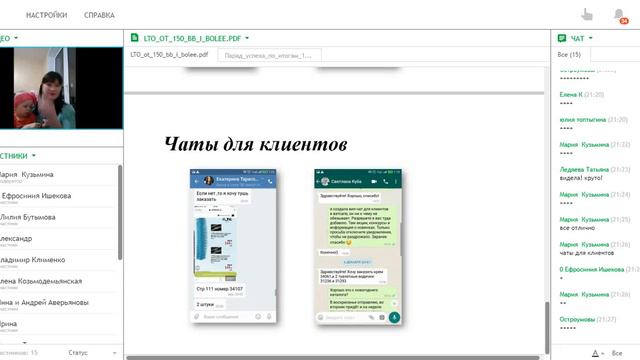This screenshot has height=360, width=640.
Task: Switch to the Парад_успеха tab
Action: pyautogui.click(x=269, y=55)
